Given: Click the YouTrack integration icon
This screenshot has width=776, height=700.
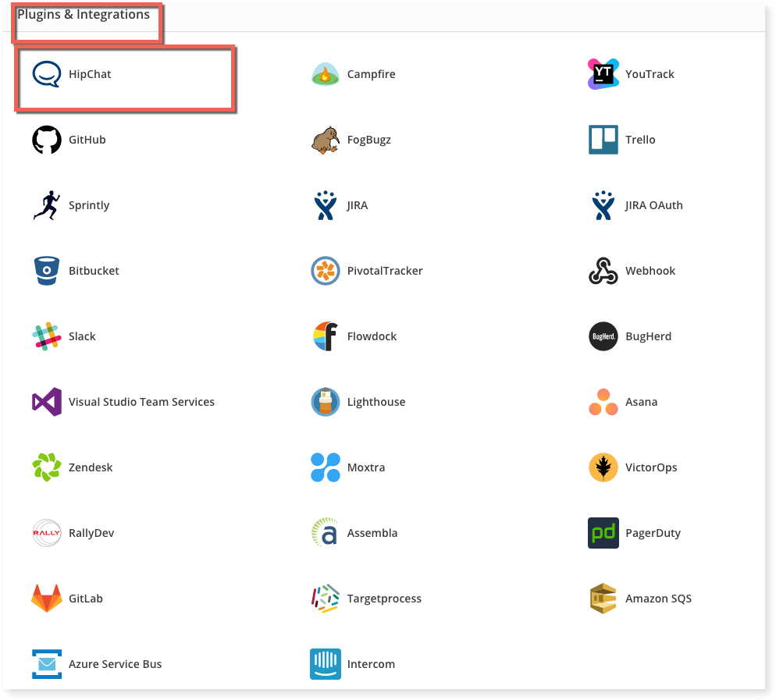Looking at the screenshot, I should pyautogui.click(x=603, y=74).
